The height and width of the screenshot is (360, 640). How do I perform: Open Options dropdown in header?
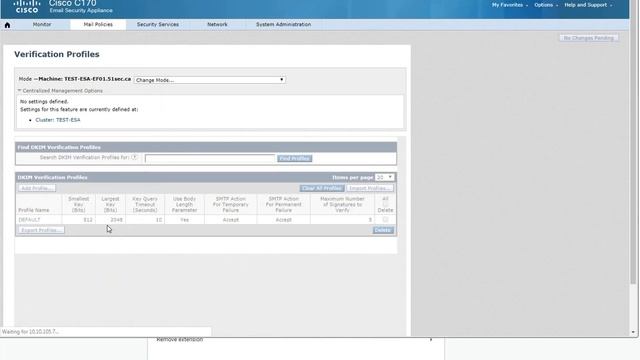(x=546, y=5)
